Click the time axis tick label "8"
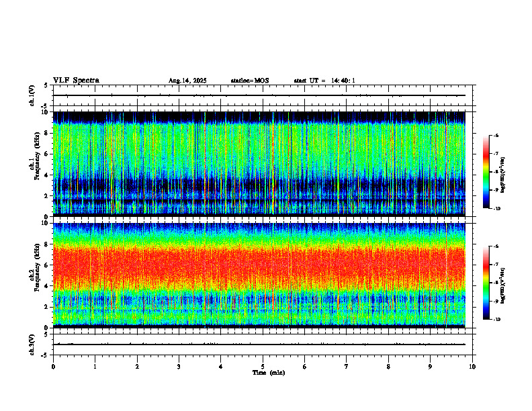 (388, 367)
